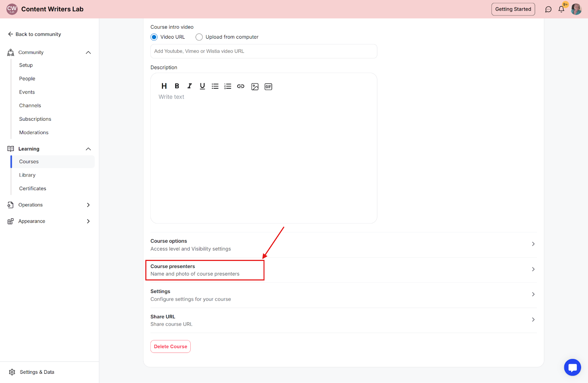Select the Video URL radio button

click(x=154, y=37)
